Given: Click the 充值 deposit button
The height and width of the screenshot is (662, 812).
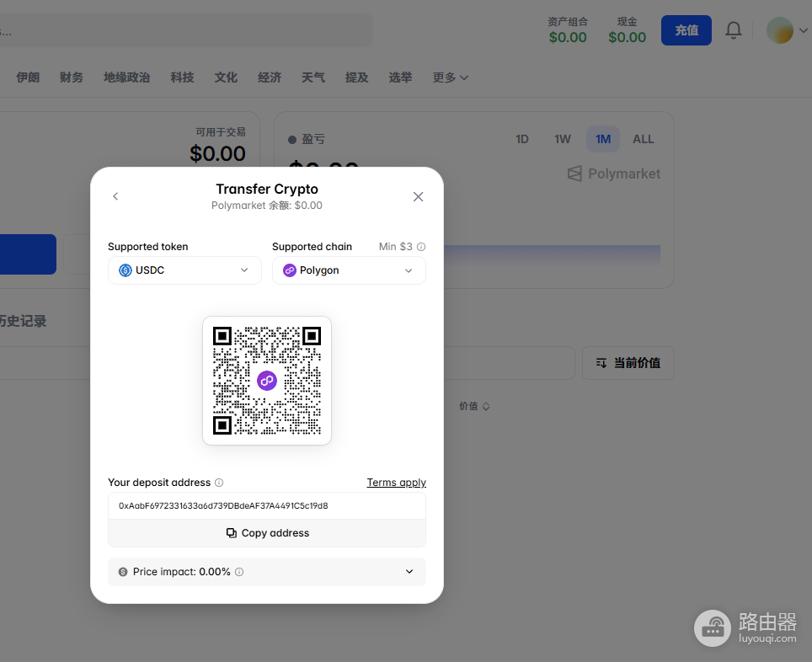Looking at the screenshot, I should tap(686, 30).
